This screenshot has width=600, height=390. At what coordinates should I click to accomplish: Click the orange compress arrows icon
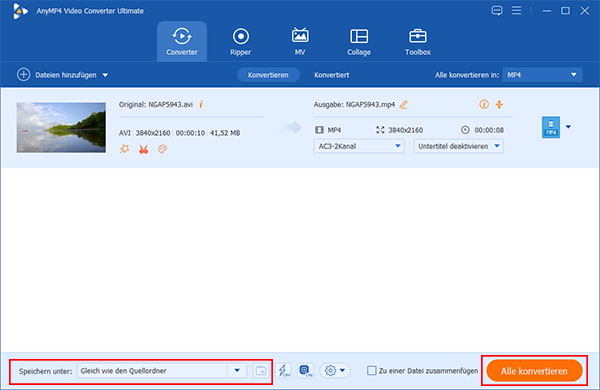click(499, 104)
